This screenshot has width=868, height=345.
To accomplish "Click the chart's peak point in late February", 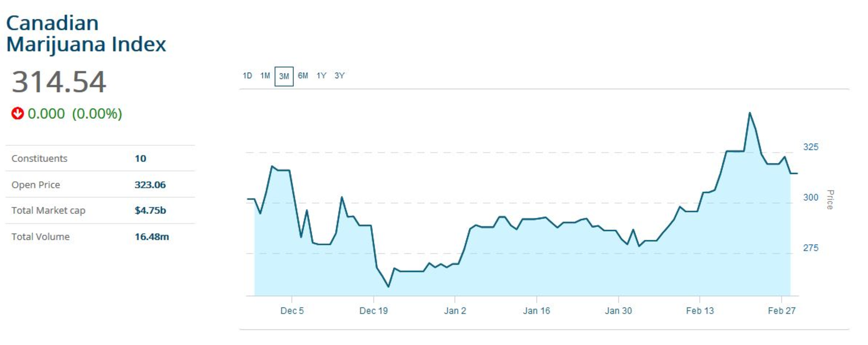I will pos(750,113).
